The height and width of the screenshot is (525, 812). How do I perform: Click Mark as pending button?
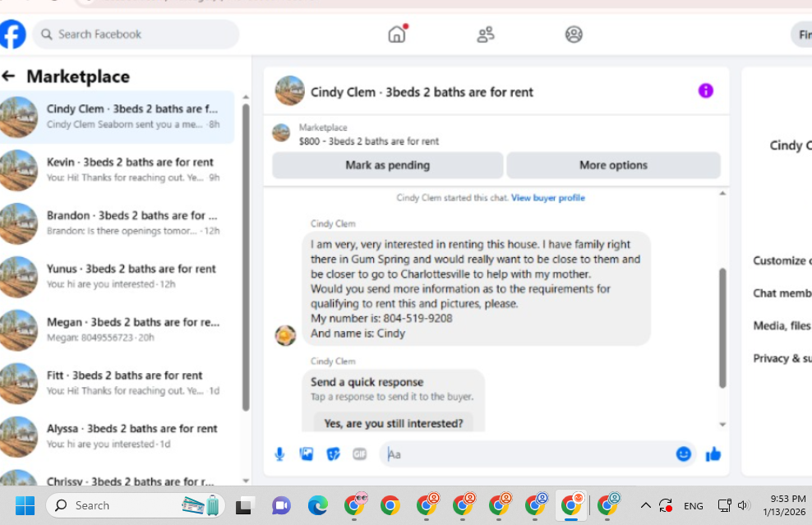(x=387, y=165)
